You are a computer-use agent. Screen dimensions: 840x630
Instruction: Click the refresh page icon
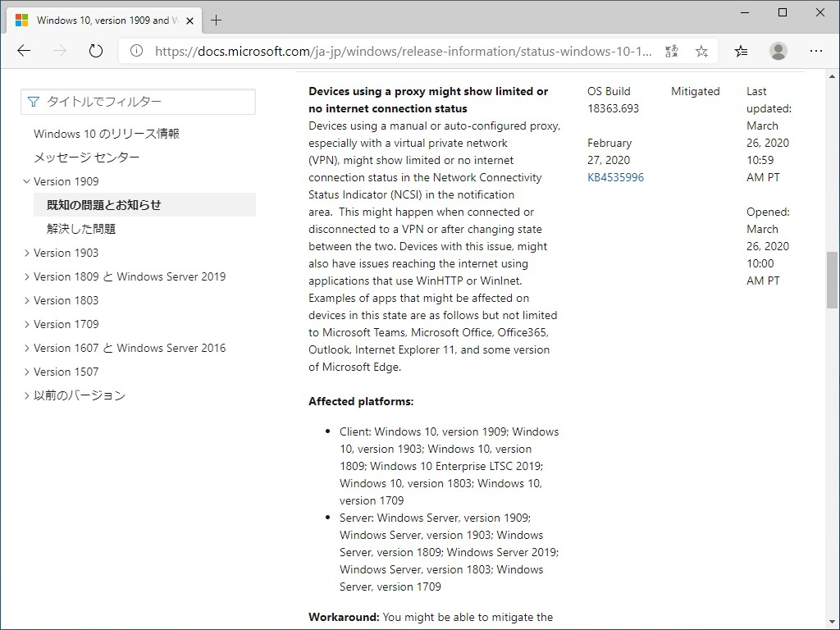click(96, 50)
